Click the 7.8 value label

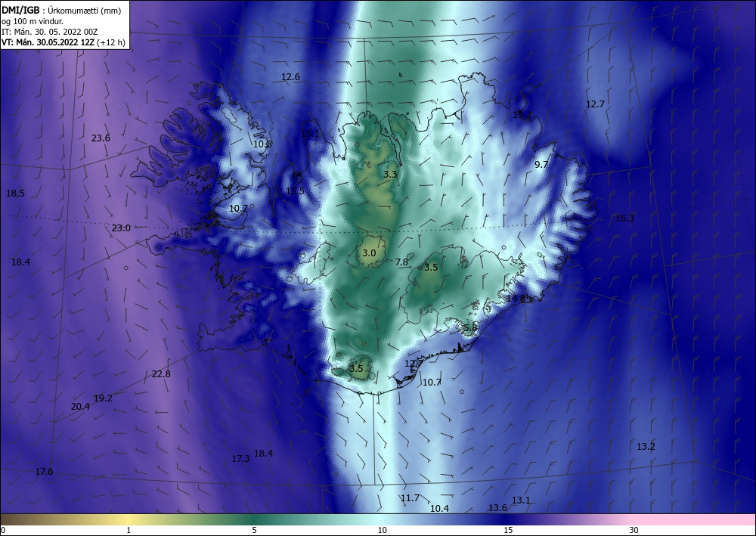coord(401,262)
